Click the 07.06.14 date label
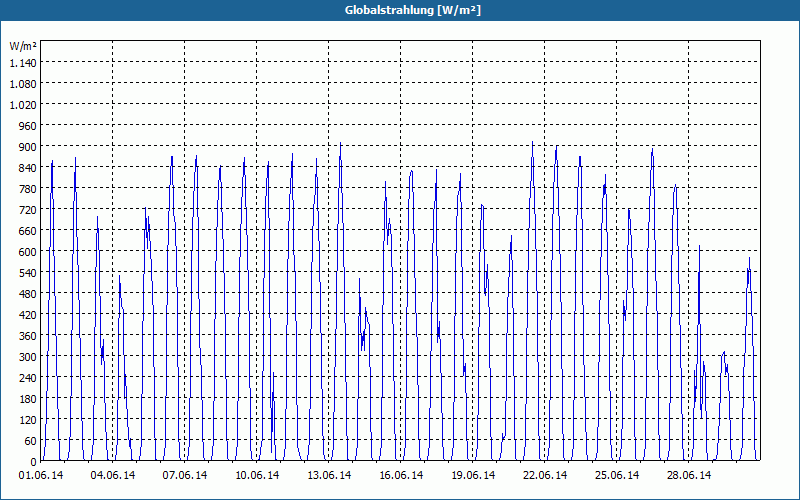 pos(185,476)
